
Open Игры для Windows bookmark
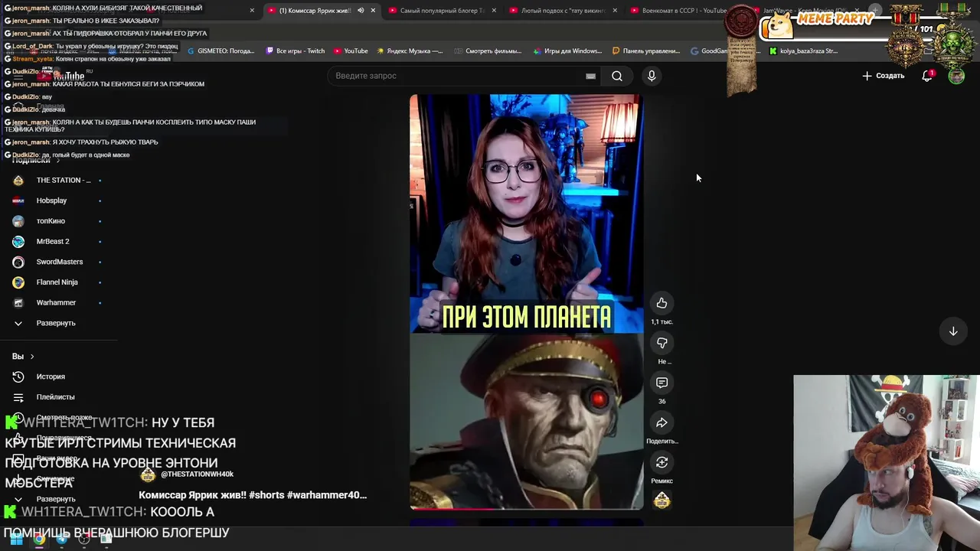point(567,51)
